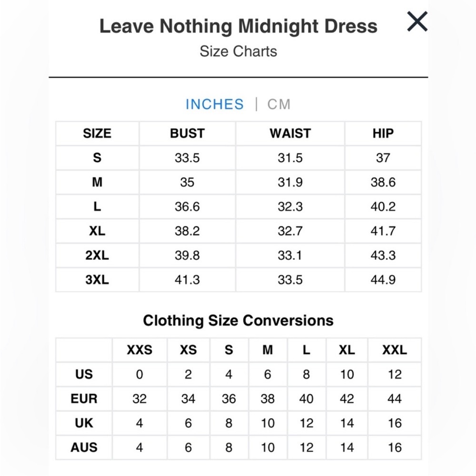Screen dimensions: 476x476
Task: Click the XXS conversion column header
Action: tap(139, 350)
